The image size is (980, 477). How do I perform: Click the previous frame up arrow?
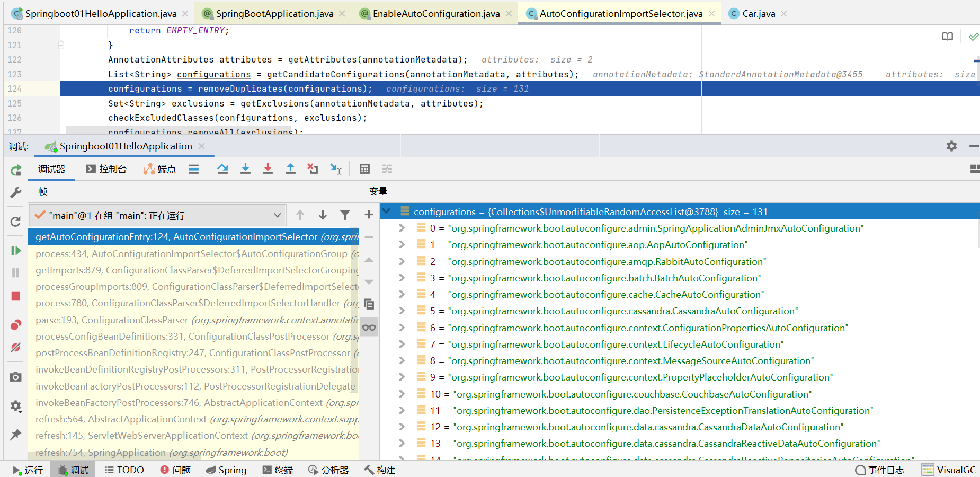point(300,215)
